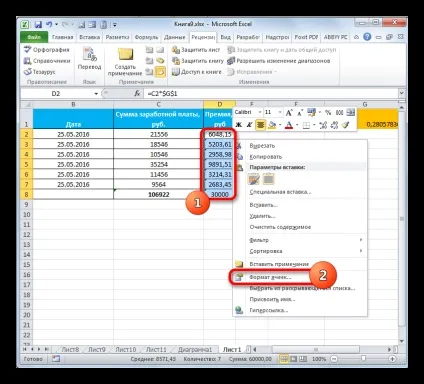Switch to the Главная ribbon tab
Viewport: 424px width, 384px height.
[62, 37]
